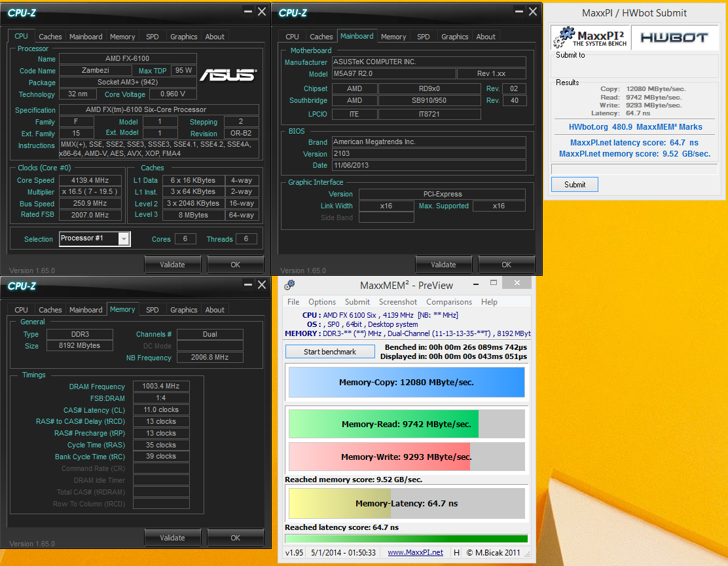This screenshot has height=566, width=728.
Task: Open About tab in CPU-Z CPU window
Action: pos(215,37)
